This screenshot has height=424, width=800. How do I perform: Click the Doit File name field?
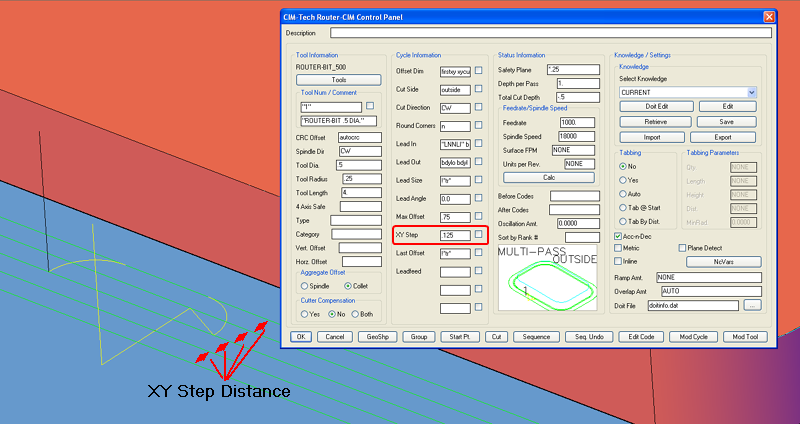click(x=693, y=305)
